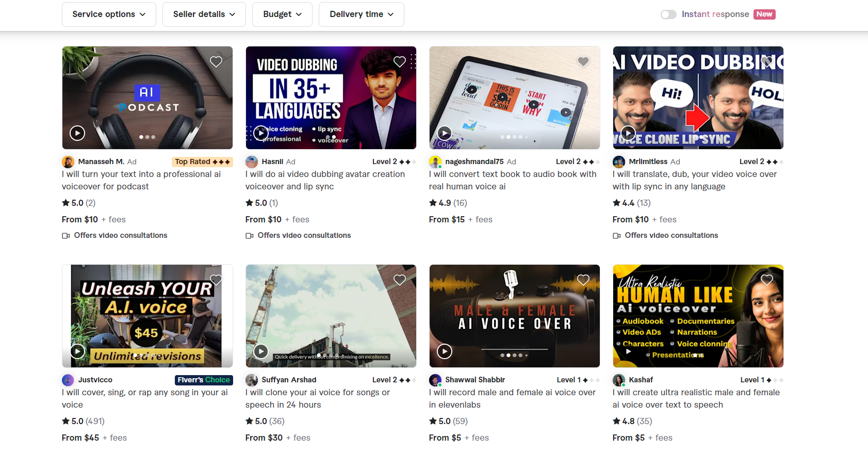Expand the Delivery time filter
The height and width of the screenshot is (452, 868).
click(362, 14)
